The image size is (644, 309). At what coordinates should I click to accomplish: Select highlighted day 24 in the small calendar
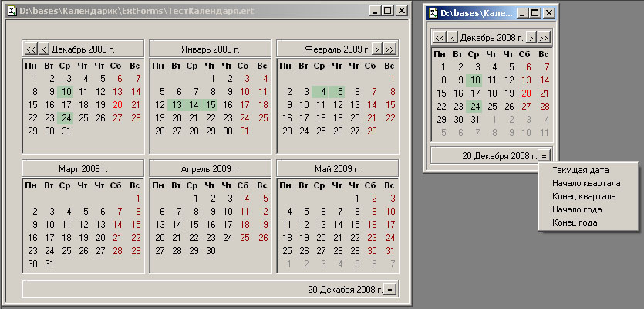pos(474,107)
